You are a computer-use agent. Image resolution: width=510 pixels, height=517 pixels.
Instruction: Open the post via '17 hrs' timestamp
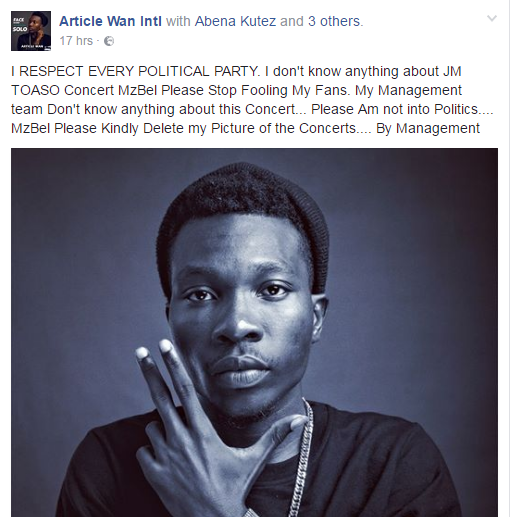(76, 41)
